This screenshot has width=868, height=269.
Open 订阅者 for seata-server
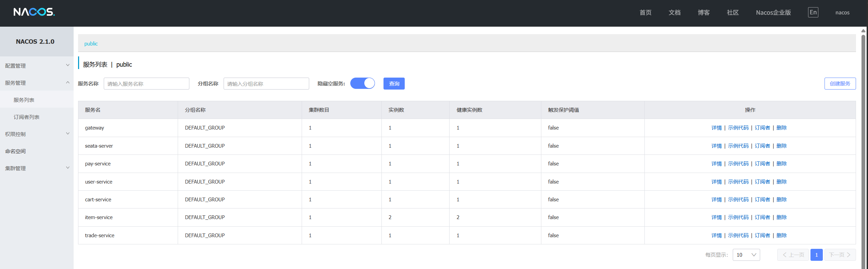tap(762, 146)
